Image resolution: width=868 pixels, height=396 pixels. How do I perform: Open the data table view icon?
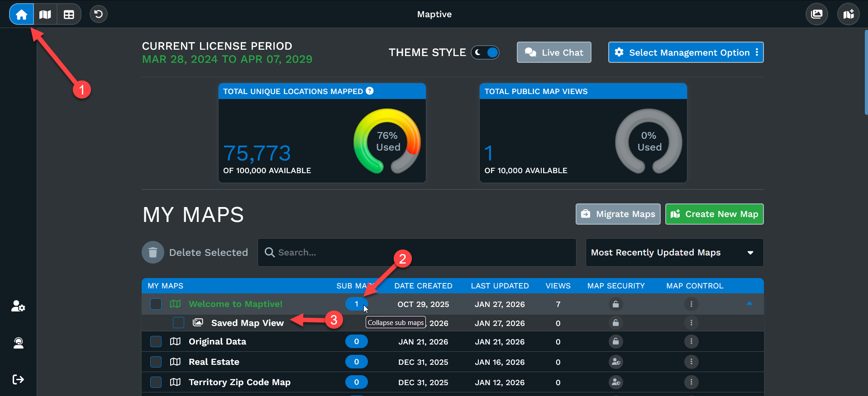point(69,14)
